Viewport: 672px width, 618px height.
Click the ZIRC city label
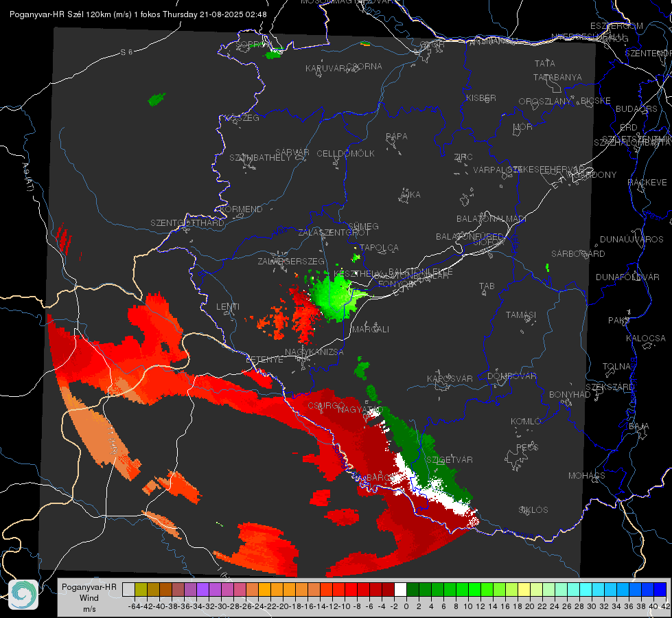click(x=463, y=157)
